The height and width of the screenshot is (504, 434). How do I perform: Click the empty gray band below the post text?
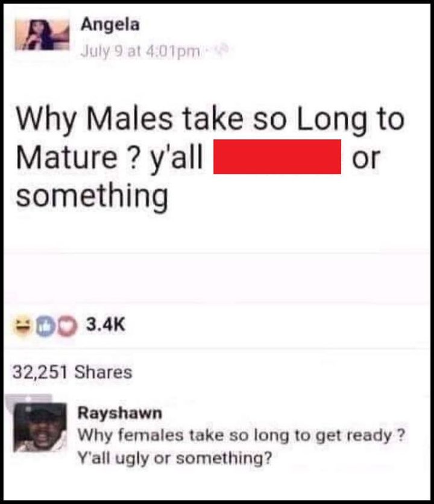pos(217,278)
